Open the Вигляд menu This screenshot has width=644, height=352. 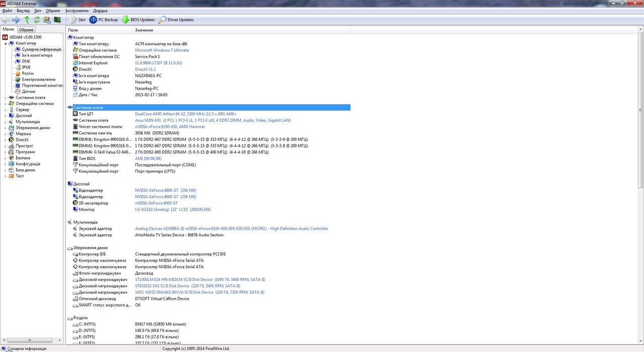[23, 11]
